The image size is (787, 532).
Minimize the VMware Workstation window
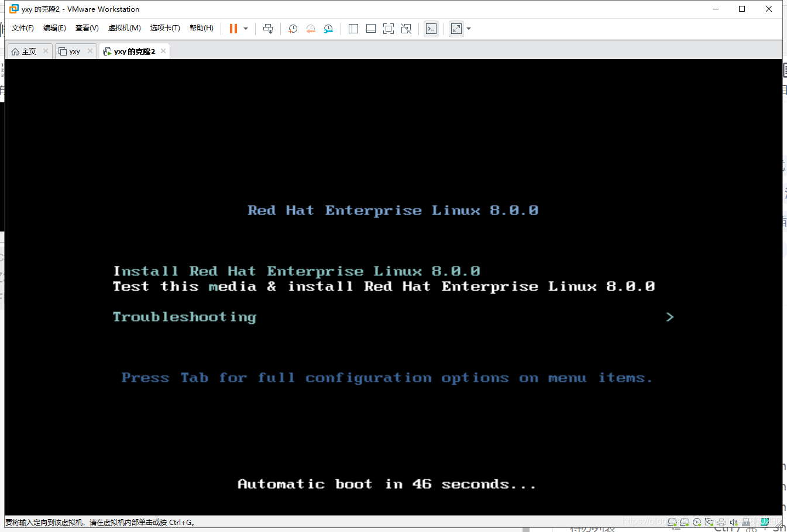716,9
